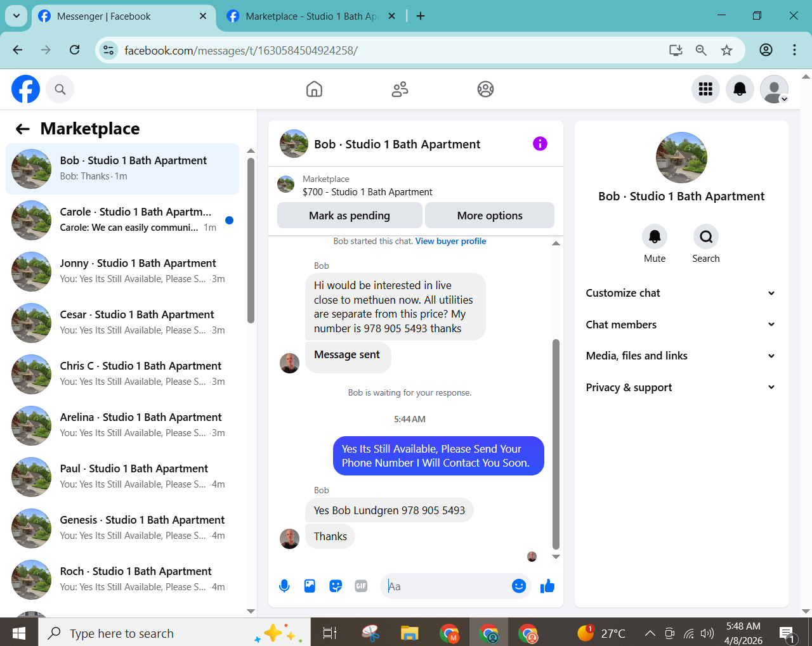
Task: Open Chrome profile icon
Action: [766, 50]
